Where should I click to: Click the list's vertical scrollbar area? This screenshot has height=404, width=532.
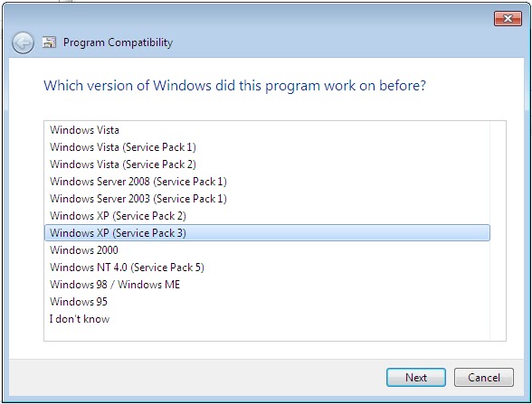[x=498, y=230]
